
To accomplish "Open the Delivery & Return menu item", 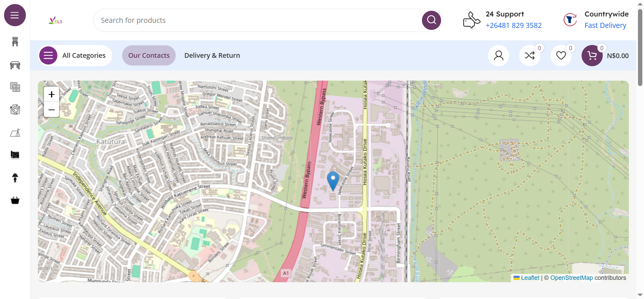I will (212, 55).
